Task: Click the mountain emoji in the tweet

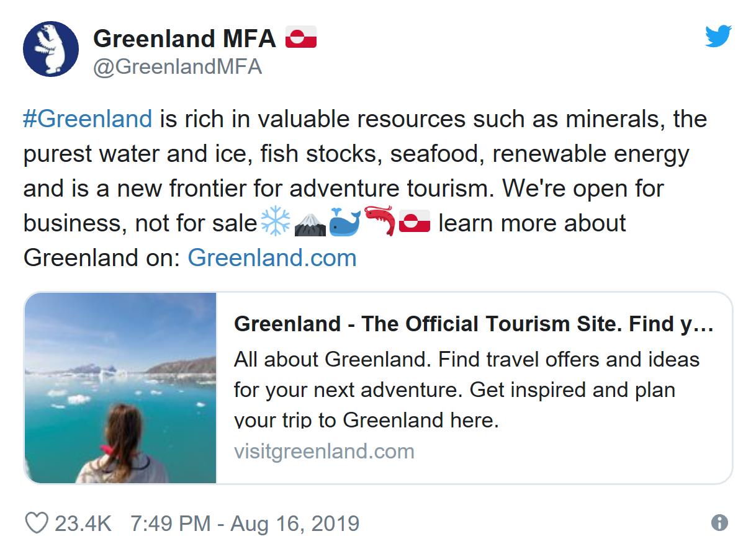Action: [310, 223]
